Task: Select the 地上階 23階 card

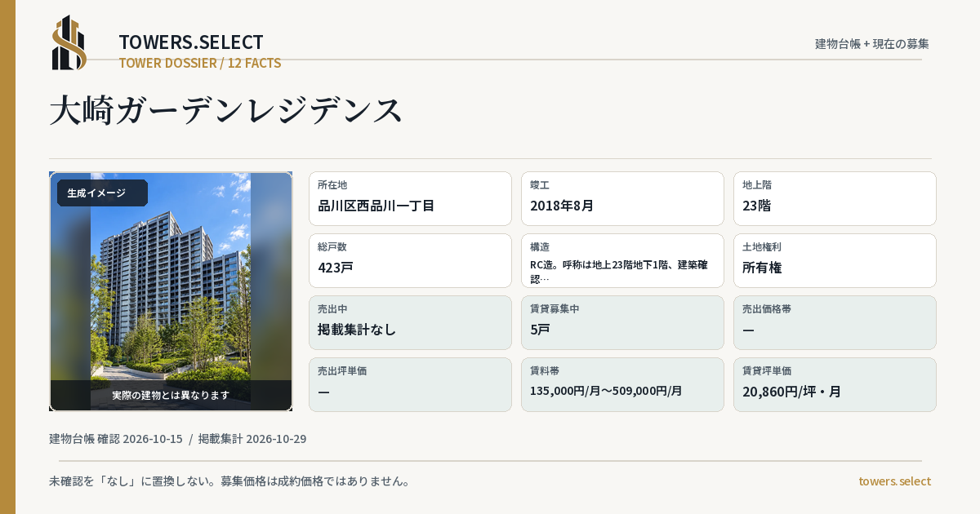Action: pyautogui.click(x=835, y=198)
